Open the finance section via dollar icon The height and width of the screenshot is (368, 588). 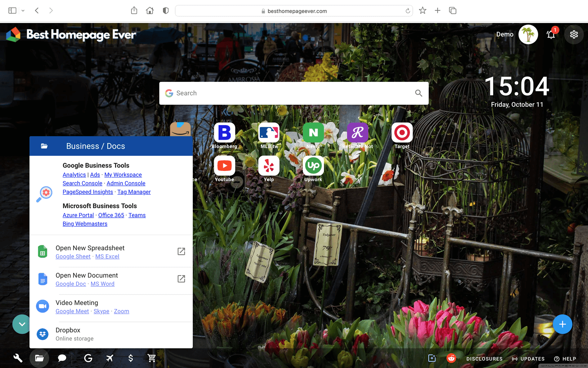tap(131, 358)
